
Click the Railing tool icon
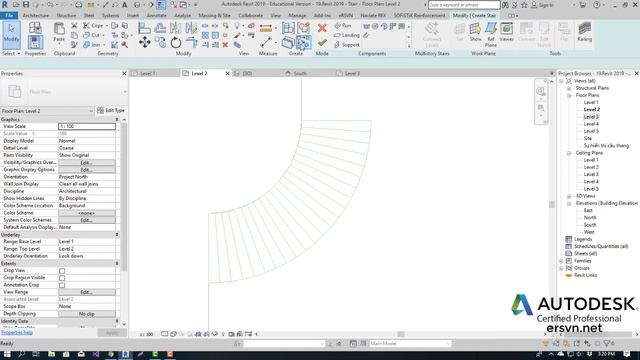pyautogui.click(x=584, y=32)
